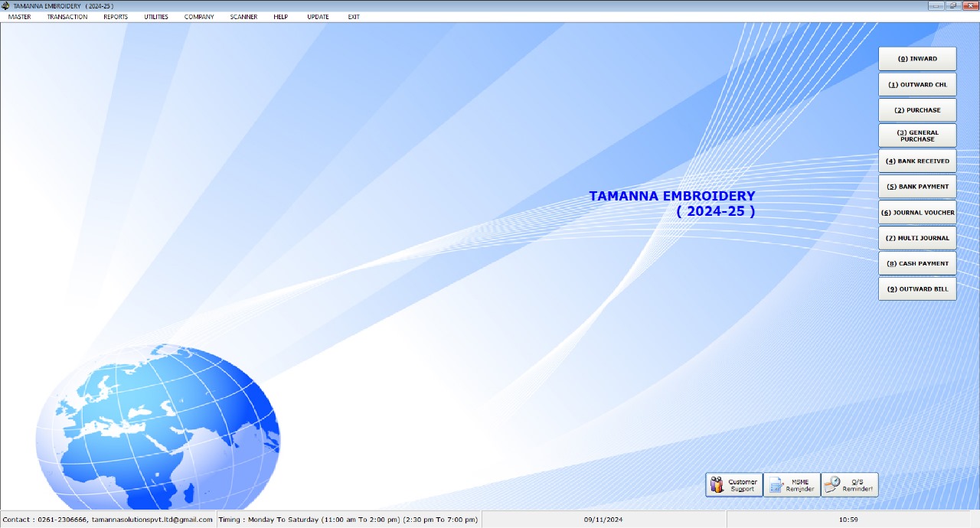
Task: Click the (2) PURCHASE button
Action: pos(917,110)
